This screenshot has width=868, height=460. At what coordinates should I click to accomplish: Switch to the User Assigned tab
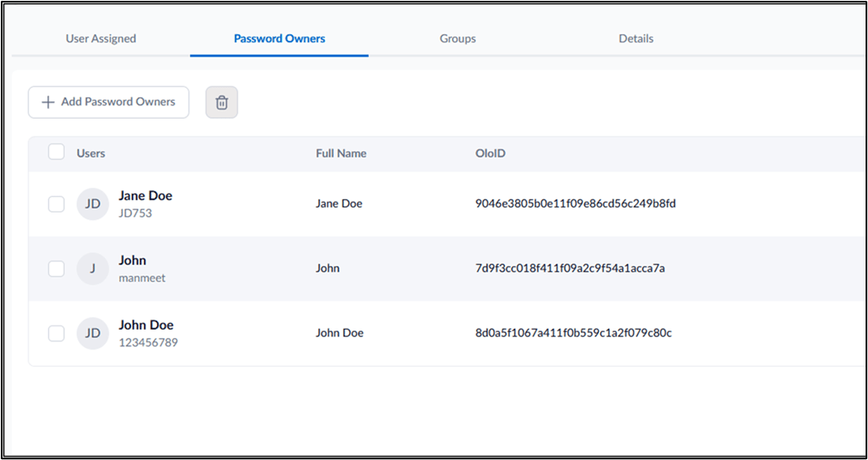[101, 39]
